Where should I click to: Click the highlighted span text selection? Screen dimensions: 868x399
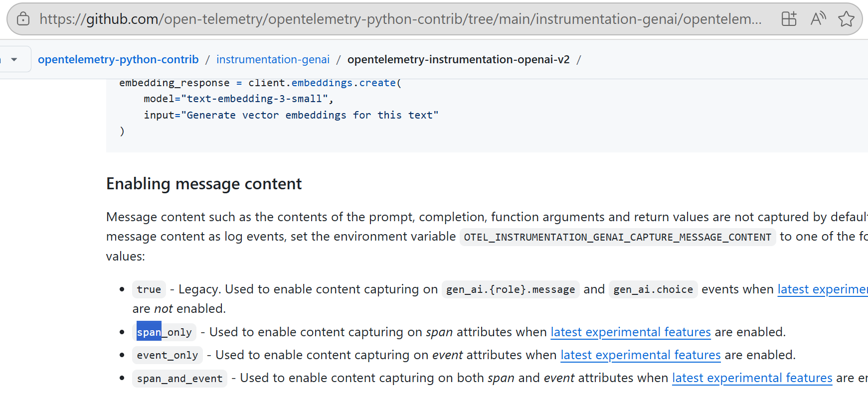click(x=149, y=332)
